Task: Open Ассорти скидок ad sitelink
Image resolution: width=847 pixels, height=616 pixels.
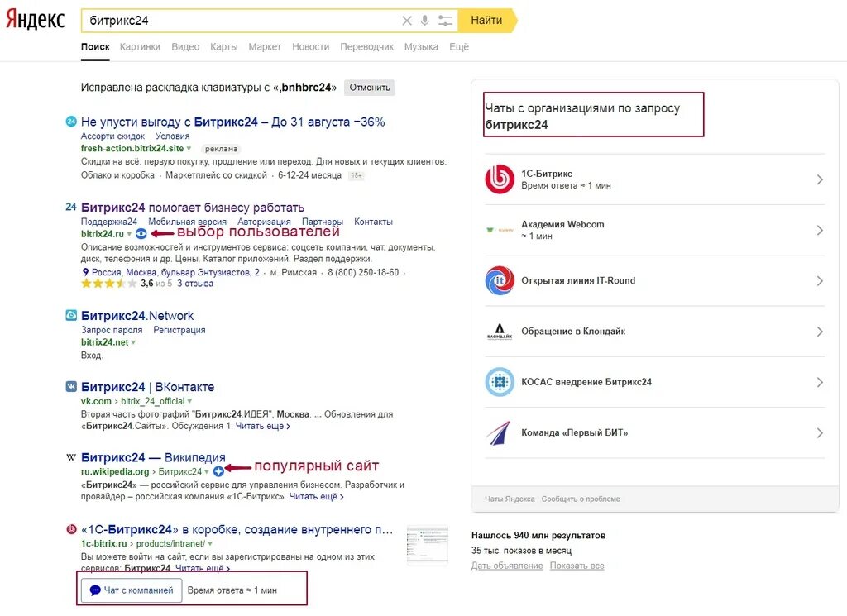Action: [112, 136]
